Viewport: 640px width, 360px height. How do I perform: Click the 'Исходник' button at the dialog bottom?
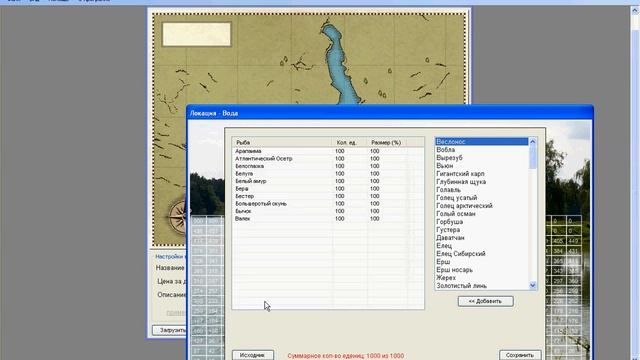[253, 355]
